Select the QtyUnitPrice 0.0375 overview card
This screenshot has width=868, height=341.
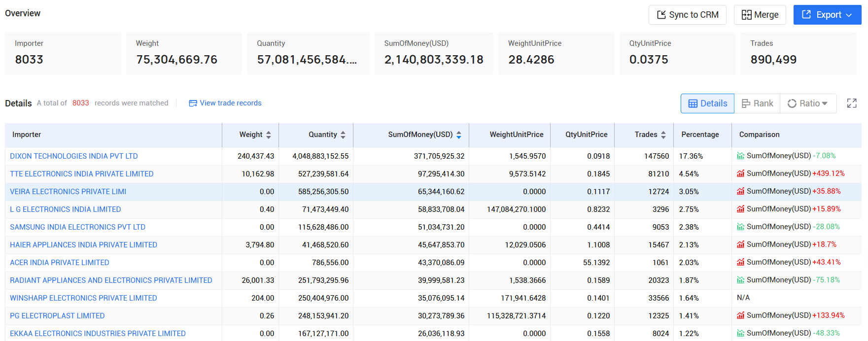677,53
